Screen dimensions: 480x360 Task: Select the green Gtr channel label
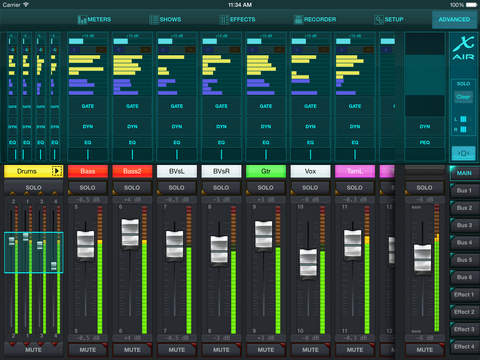click(x=266, y=171)
